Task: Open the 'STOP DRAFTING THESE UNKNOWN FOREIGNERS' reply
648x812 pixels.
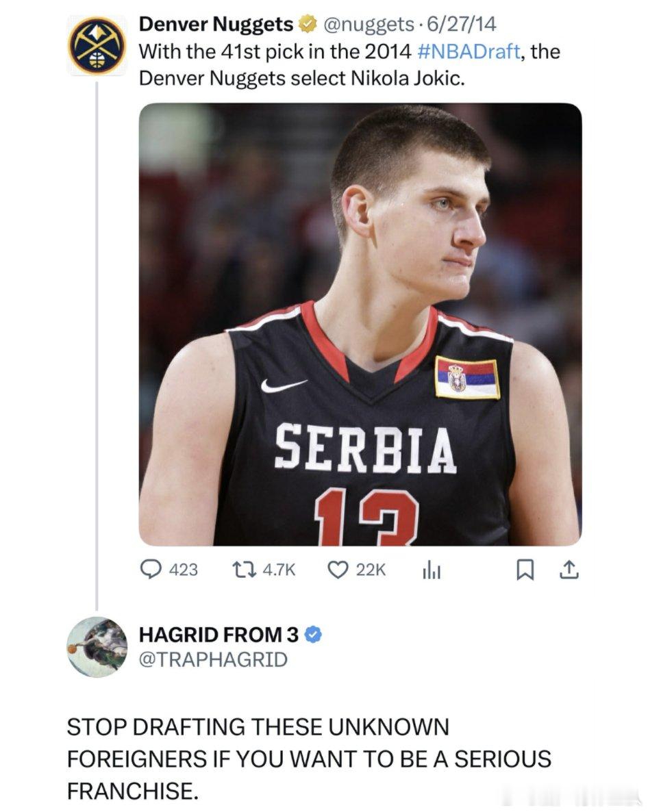Action: (x=308, y=759)
